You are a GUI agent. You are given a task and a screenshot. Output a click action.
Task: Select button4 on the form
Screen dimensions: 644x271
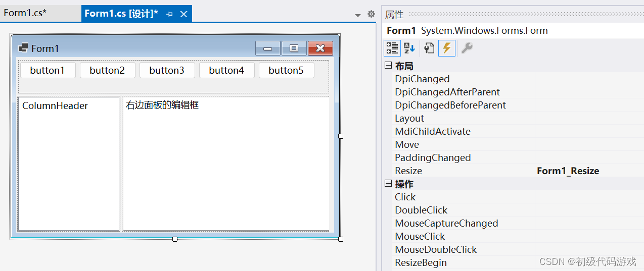(226, 70)
